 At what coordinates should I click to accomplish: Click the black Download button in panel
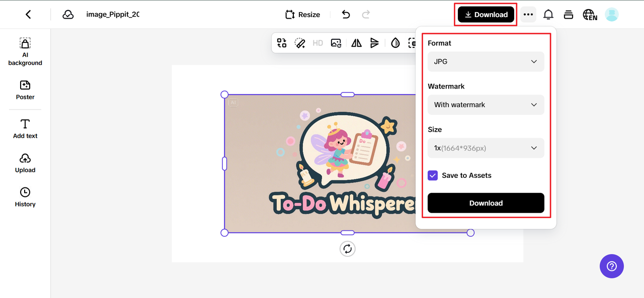click(486, 203)
